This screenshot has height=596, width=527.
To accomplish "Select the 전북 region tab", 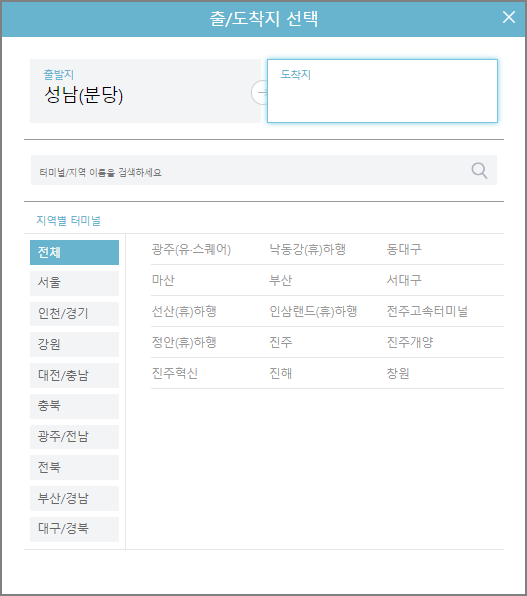I will (x=74, y=468).
